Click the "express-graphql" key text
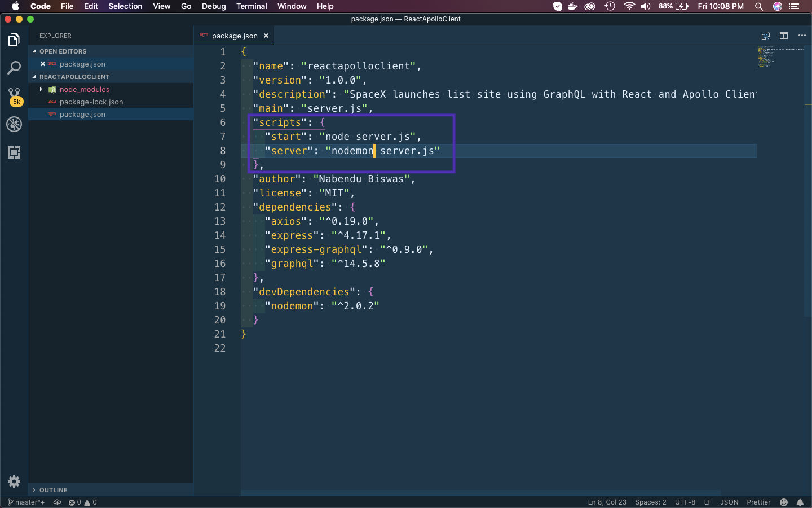Viewport: 812px width, 508px height. [316, 249]
